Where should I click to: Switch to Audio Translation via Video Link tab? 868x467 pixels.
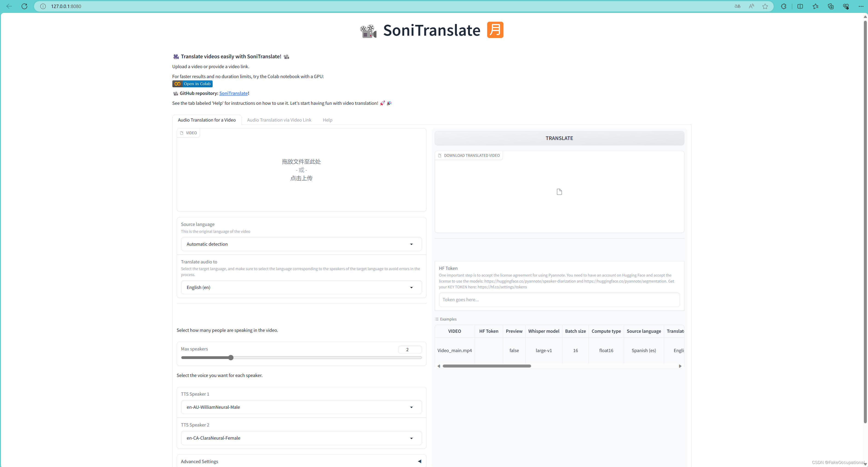click(x=279, y=120)
